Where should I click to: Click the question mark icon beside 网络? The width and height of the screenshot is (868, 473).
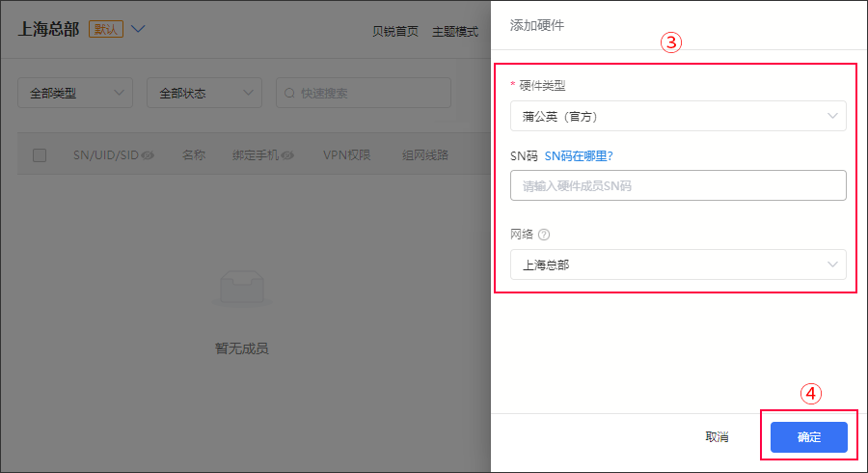[544, 235]
